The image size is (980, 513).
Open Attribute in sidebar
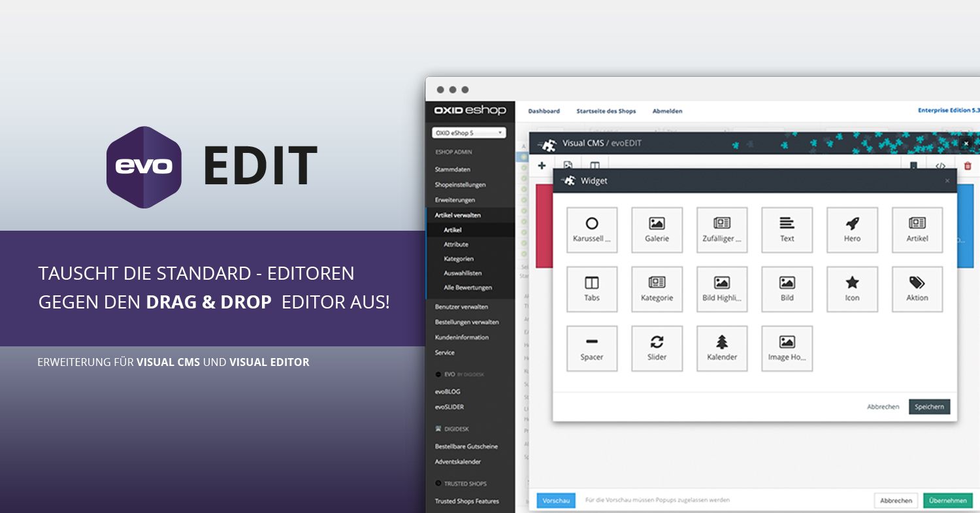point(456,244)
